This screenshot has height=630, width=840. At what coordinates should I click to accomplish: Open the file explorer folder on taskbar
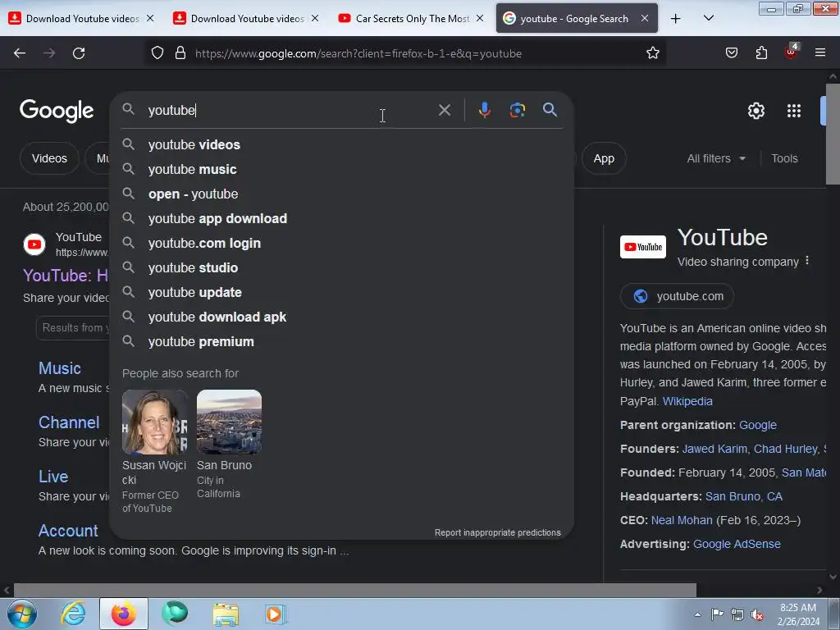(x=226, y=614)
